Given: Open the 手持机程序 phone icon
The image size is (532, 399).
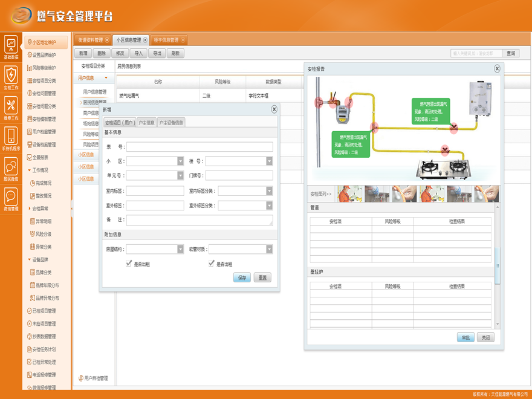Looking at the screenshot, I should click(x=11, y=137).
